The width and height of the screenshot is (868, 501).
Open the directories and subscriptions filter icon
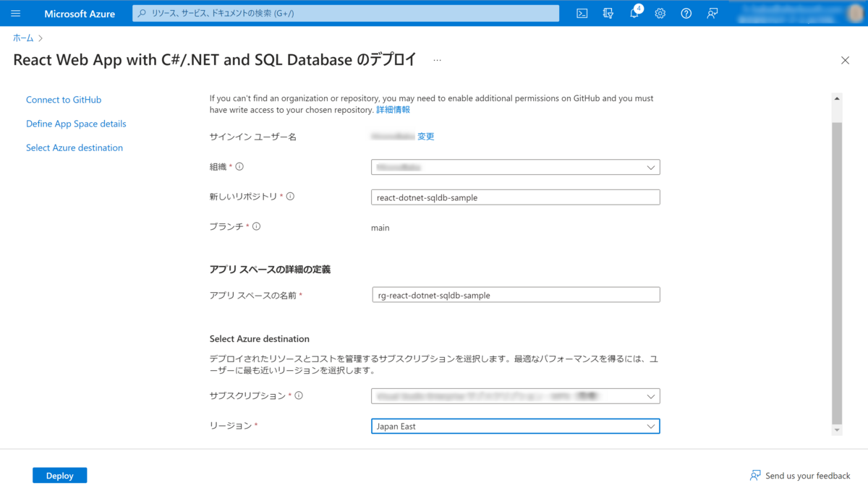pos(608,13)
